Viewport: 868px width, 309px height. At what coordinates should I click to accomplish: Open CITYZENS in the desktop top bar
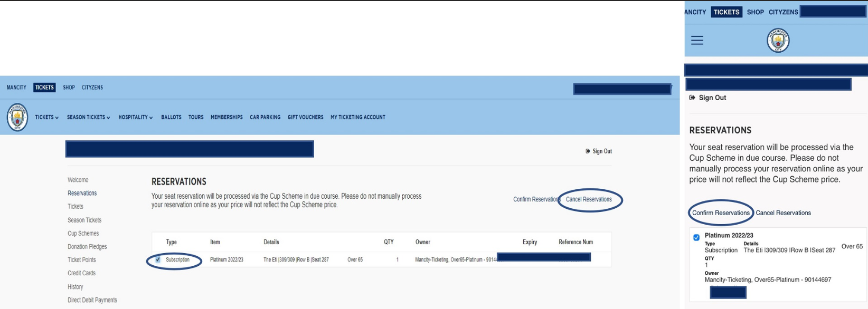(x=92, y=88)
